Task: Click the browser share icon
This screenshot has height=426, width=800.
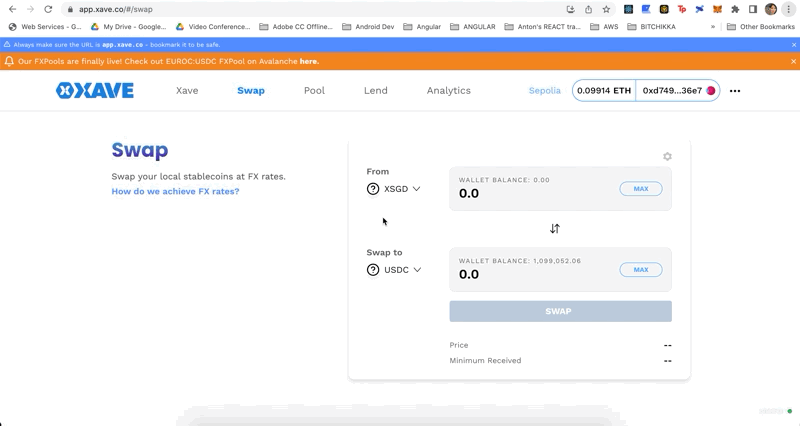Action: click(x=588, y=9)
